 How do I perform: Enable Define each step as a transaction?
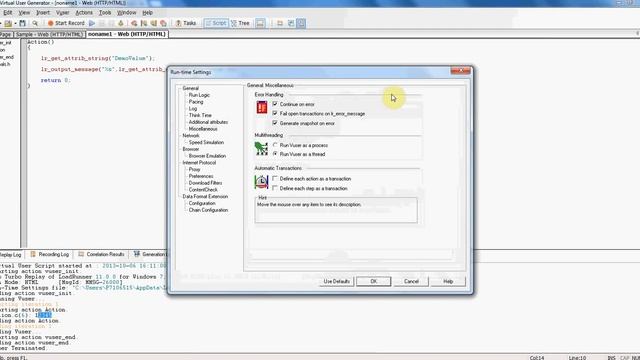tap(275, 188)
